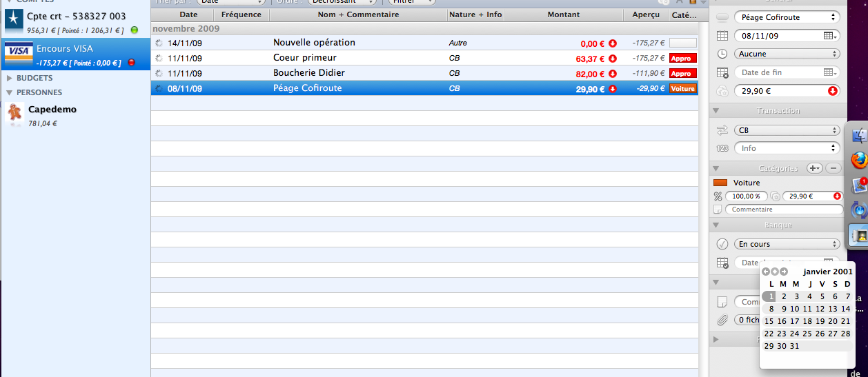
Task: Click Appro category tag on Coeur primeur row
Action: (x=682, y=59)
